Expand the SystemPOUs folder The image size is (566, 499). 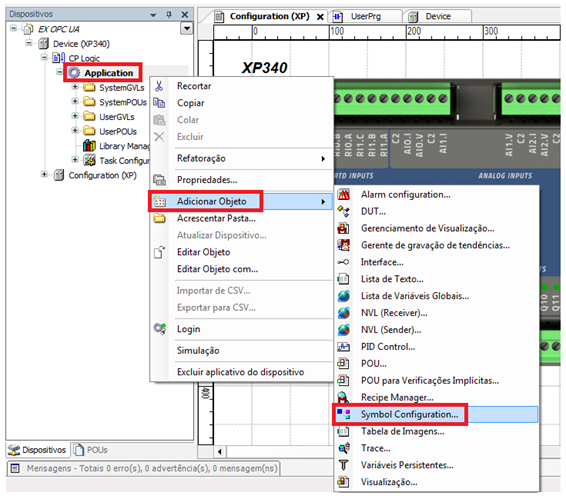(x=75, y=101)
